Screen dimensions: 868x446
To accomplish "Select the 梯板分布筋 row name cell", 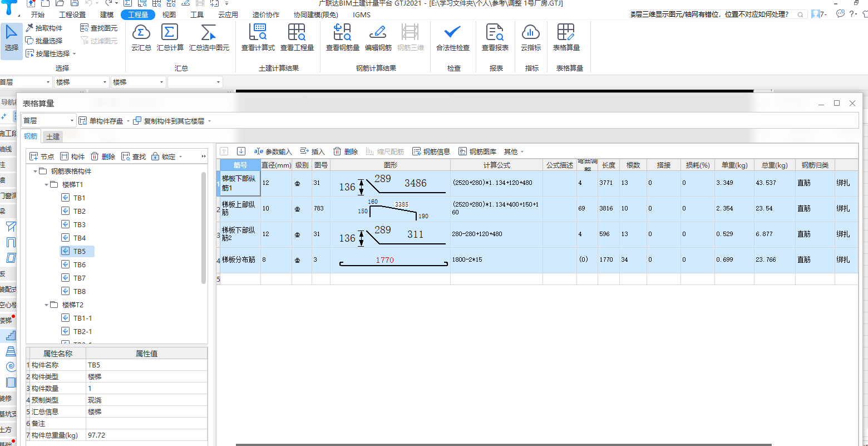I will pos(240,259).
